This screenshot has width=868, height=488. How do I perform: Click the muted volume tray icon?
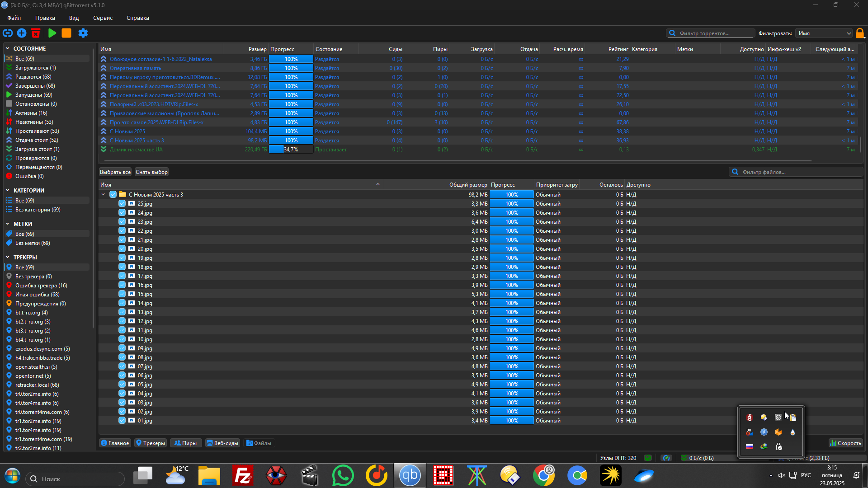point(782,475)
